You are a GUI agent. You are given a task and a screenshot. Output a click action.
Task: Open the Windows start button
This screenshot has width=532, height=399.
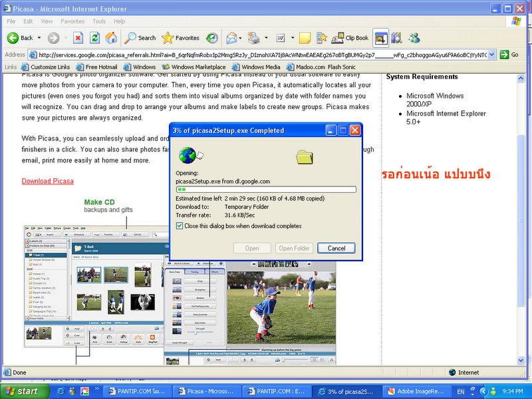point(25,391)
